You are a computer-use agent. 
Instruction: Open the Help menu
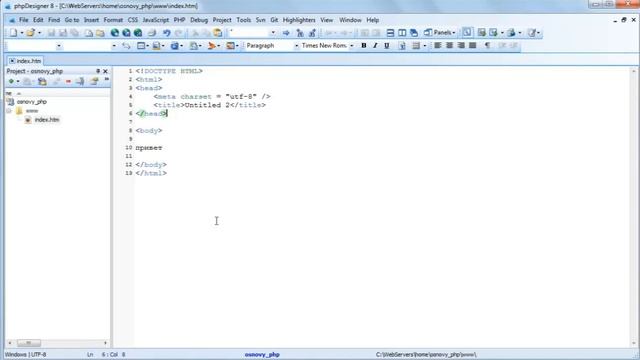(372, 20)
